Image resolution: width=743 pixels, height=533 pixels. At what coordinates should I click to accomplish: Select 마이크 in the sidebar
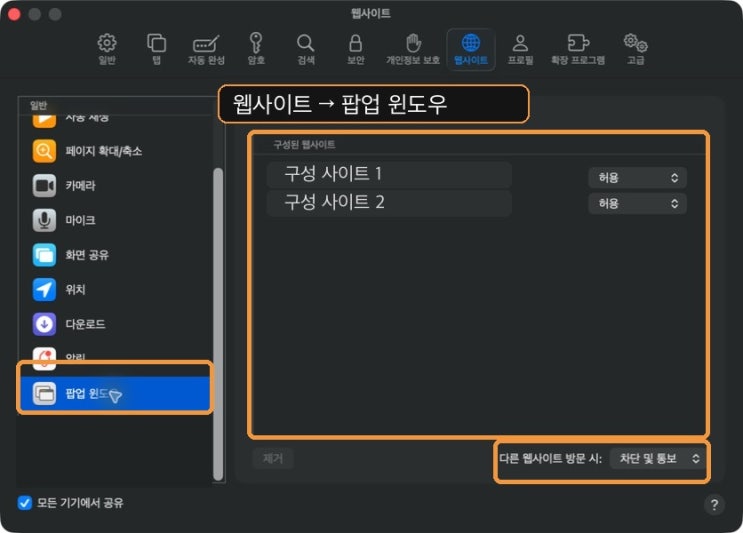pyautogui.click(x=115, y=220)
